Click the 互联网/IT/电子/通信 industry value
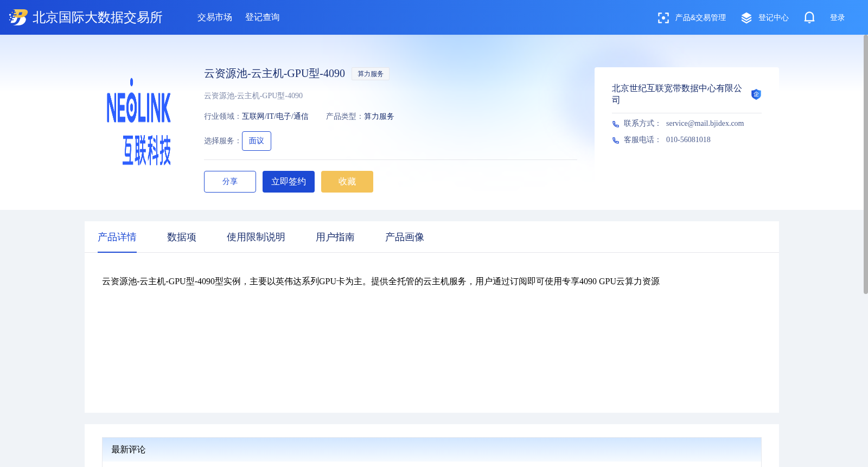The height and width of the screenshot is (467, 868). click(x=275, y=117)
